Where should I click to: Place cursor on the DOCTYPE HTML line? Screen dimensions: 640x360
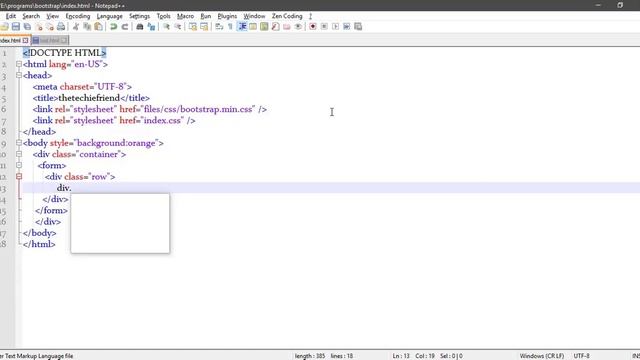point(64,53)
